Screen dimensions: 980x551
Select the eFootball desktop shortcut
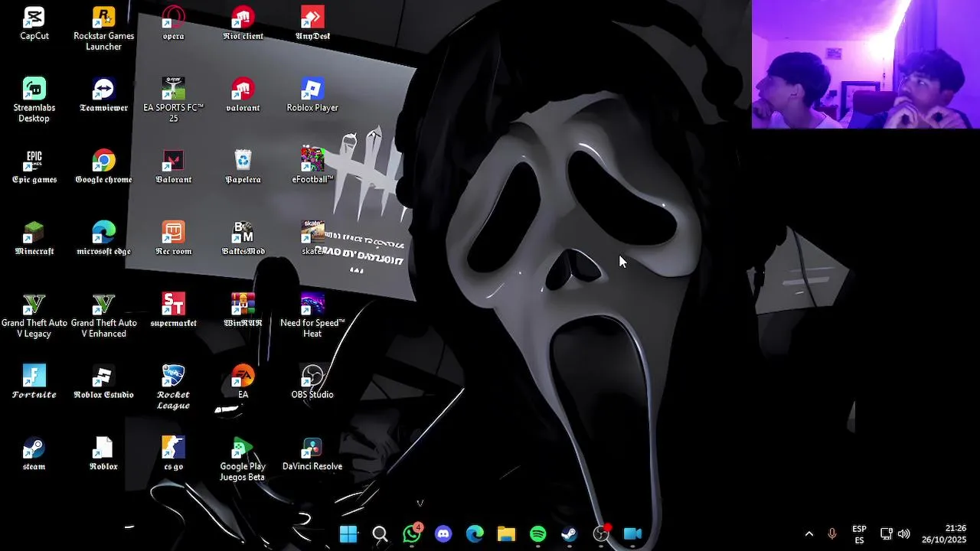tap(312, 167)
